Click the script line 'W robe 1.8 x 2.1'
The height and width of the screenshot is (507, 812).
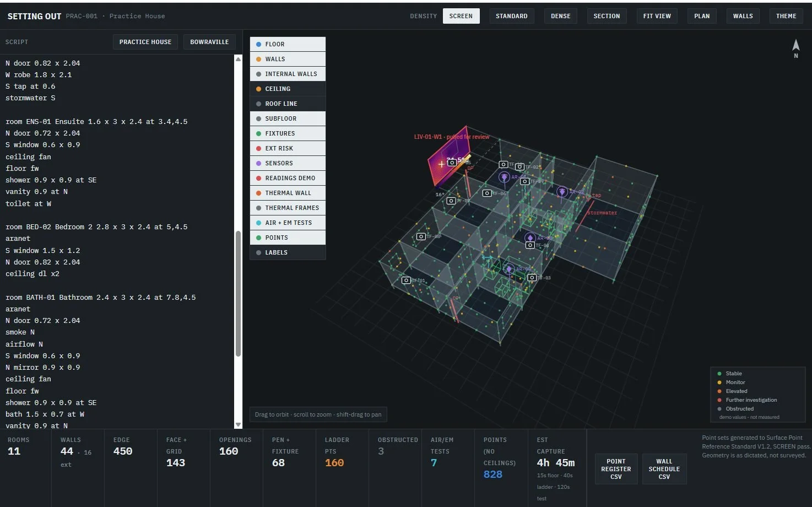[x=39, y=74]
